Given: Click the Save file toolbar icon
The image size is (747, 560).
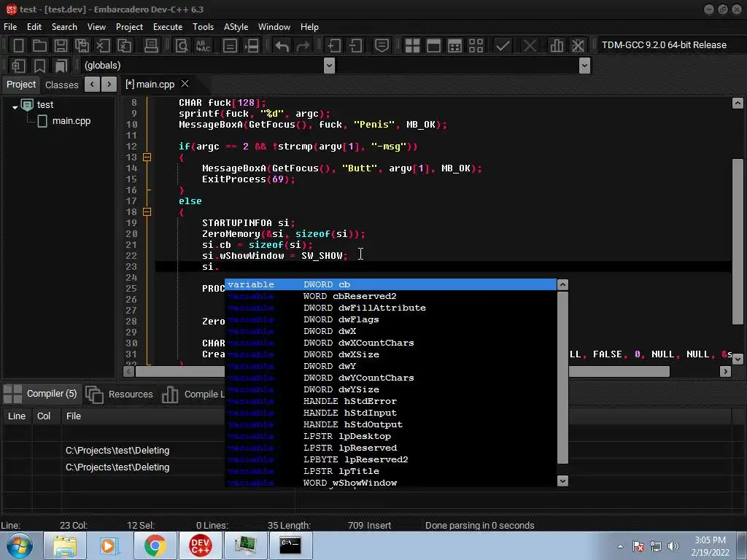Looking at the screenshot, I should point(61,45).
